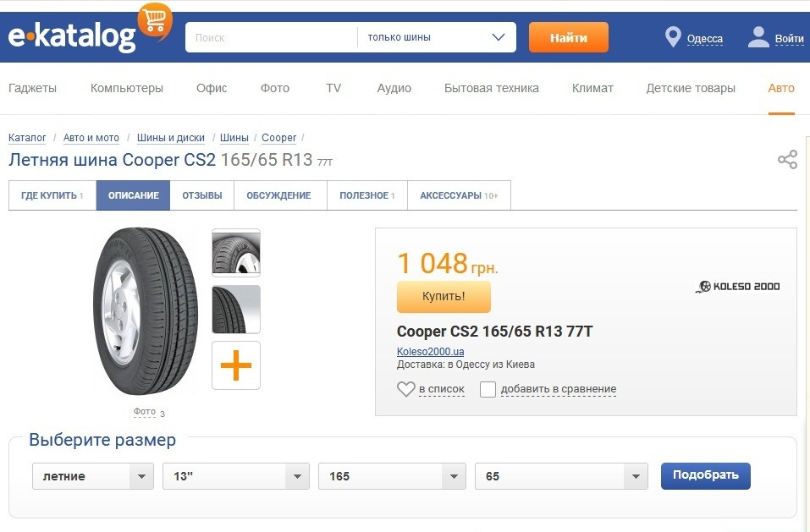Viewport: 810px width, 532px height.
Task: Click the '1 048 грн.' price
Action: point(448,263)
